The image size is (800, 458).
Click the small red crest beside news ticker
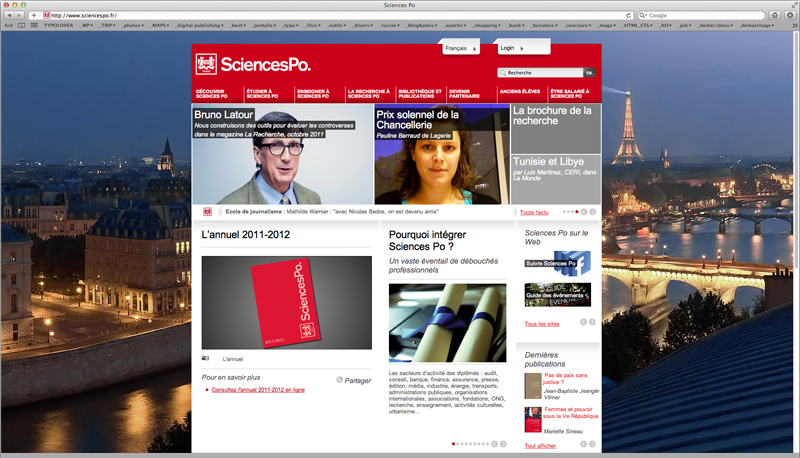[207, 212]
